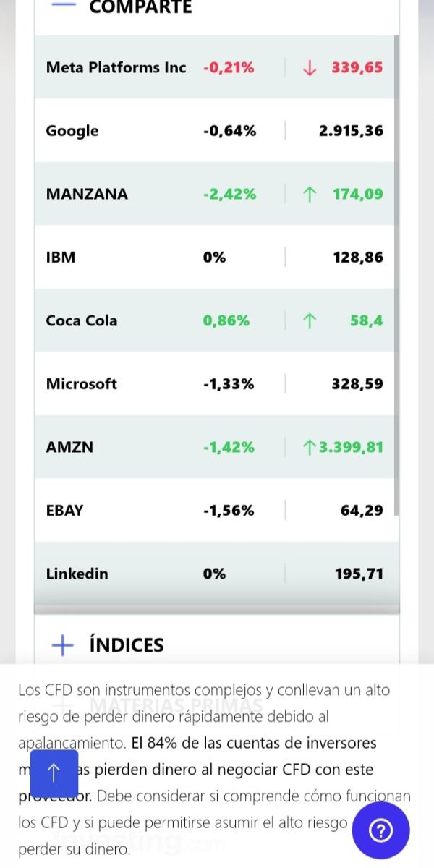Tap the blue scroll-to-top arrow button
Image resolution: width=434 pixels, height=868 pixels.
(54, 773)
